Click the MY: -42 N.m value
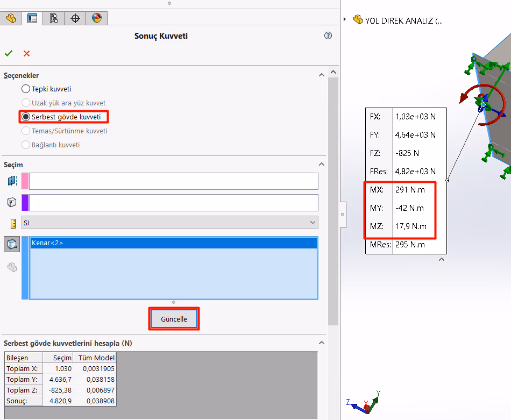The image size is (511, 420). point(410,208)
